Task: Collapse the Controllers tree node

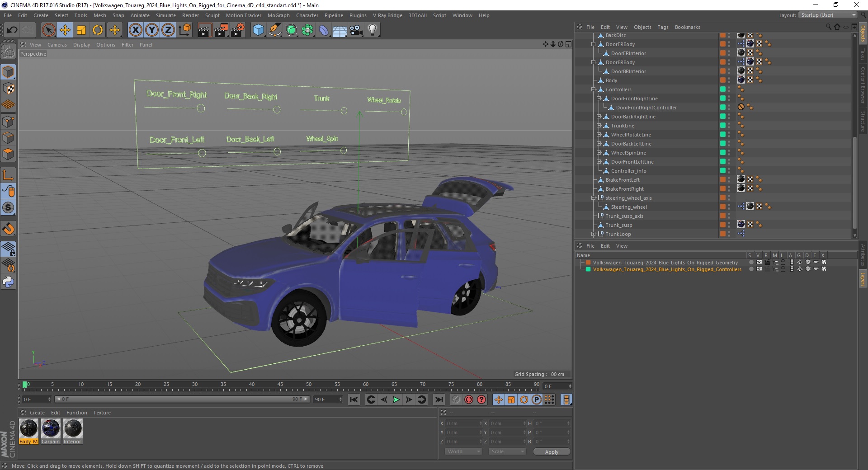Action: pyautogui.click(x=594, y=89)
